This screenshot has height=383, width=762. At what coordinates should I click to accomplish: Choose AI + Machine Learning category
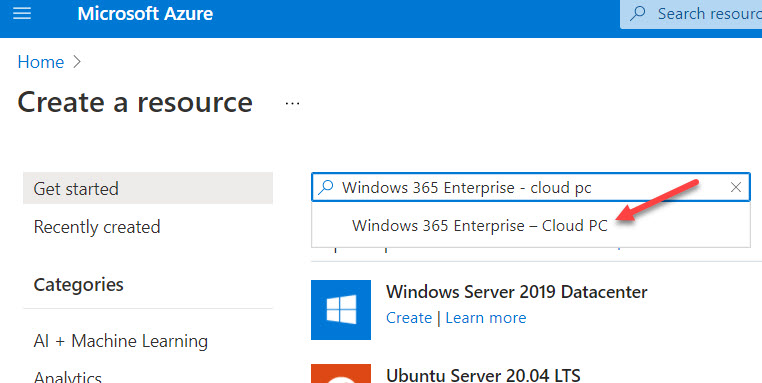pyautogui.click(x=121, y=341)
